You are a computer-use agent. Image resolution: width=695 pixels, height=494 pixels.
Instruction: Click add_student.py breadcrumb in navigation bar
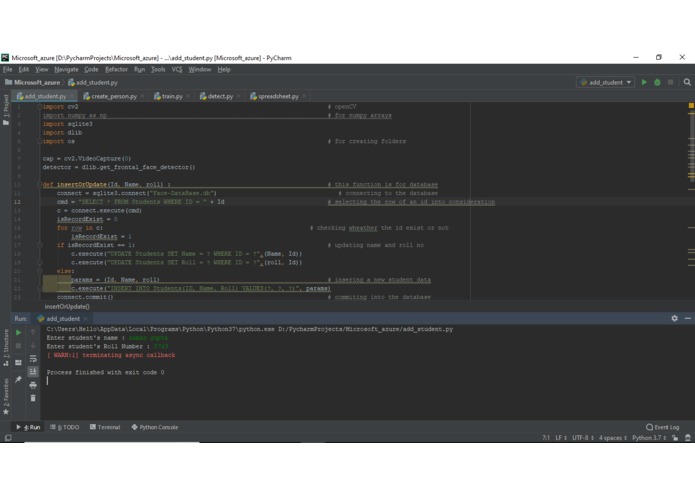pos(93,82)
